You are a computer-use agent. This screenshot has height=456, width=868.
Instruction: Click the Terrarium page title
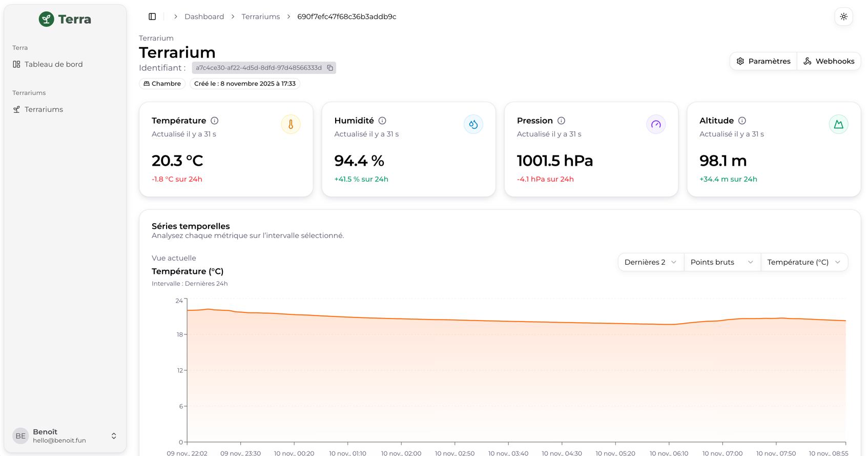[177, 52]
